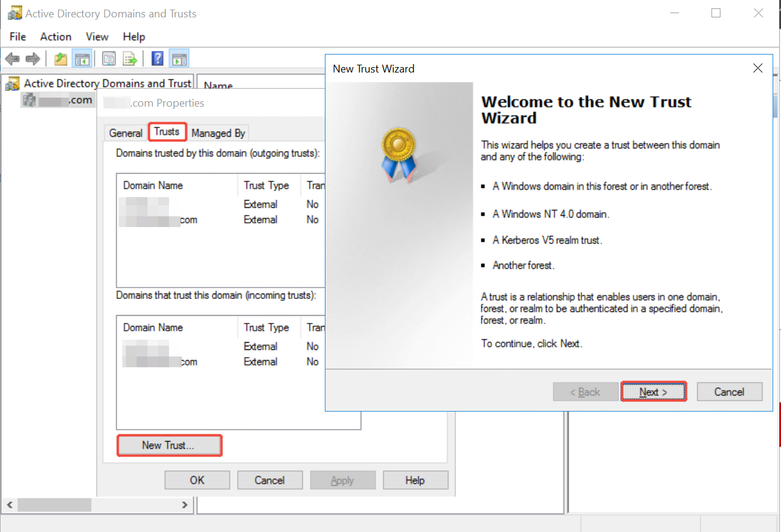Click the New Trust... button
The height and width of the screenshot is (532, 781).
pos(169,445)
